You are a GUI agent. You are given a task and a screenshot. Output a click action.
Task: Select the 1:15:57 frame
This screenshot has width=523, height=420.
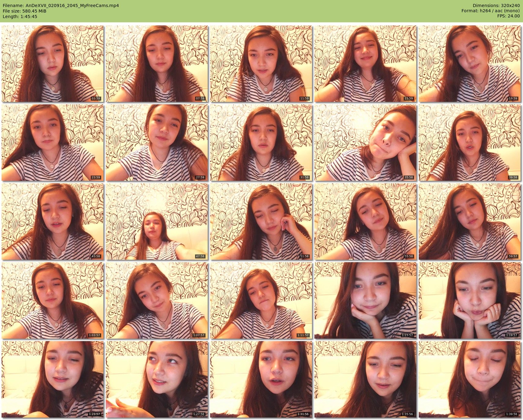pos(365,300)
